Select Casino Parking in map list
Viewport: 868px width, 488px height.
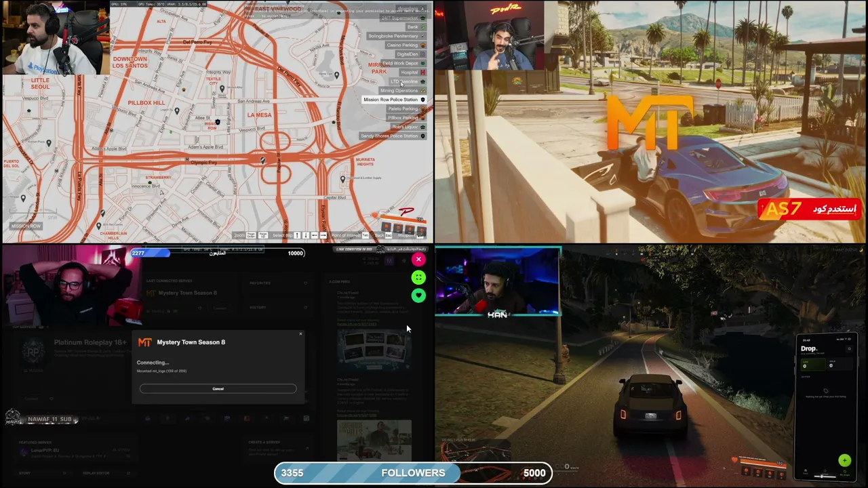(406, 45)
